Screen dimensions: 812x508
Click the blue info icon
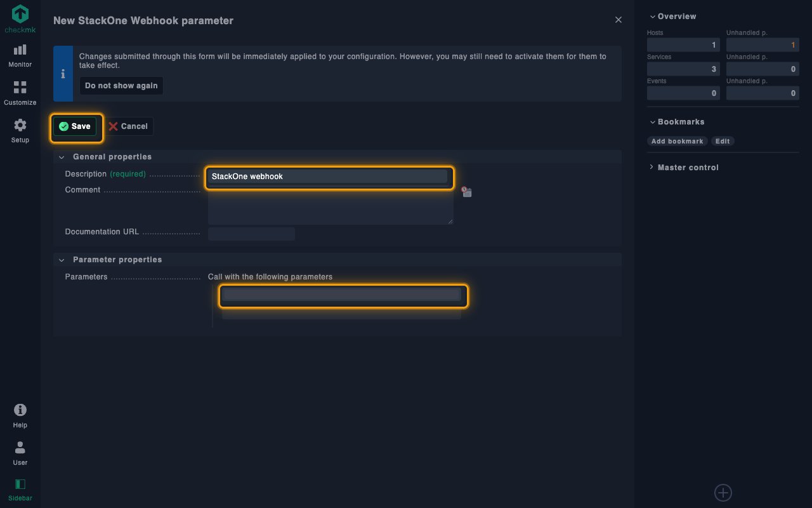63,74
